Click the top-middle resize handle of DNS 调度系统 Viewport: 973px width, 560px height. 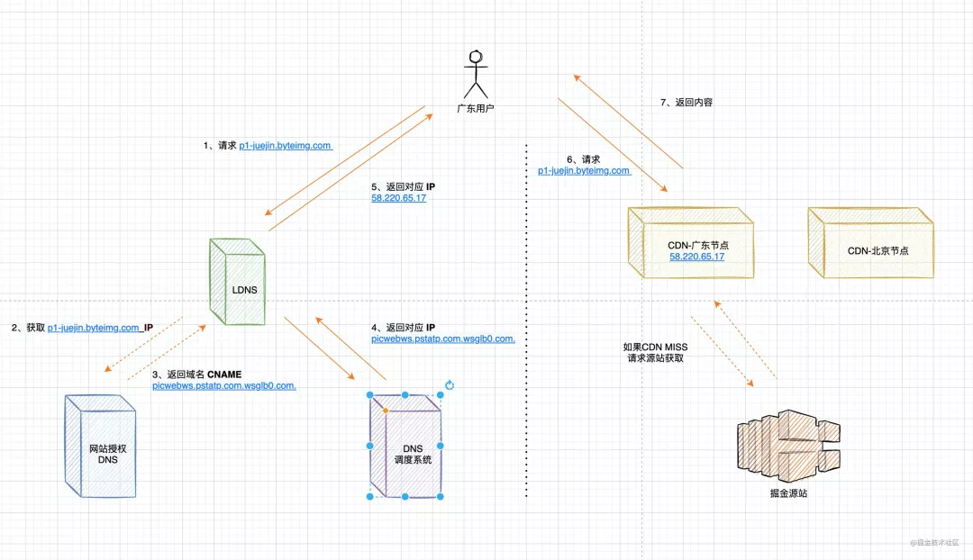[405, 395]
